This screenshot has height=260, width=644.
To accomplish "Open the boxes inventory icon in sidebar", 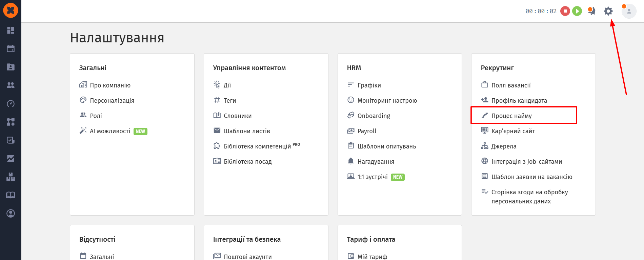I will (11, 177).
